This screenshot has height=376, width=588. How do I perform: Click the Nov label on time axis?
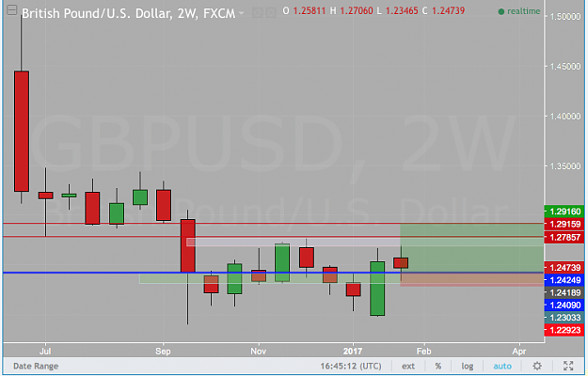[x=259, y=352]
